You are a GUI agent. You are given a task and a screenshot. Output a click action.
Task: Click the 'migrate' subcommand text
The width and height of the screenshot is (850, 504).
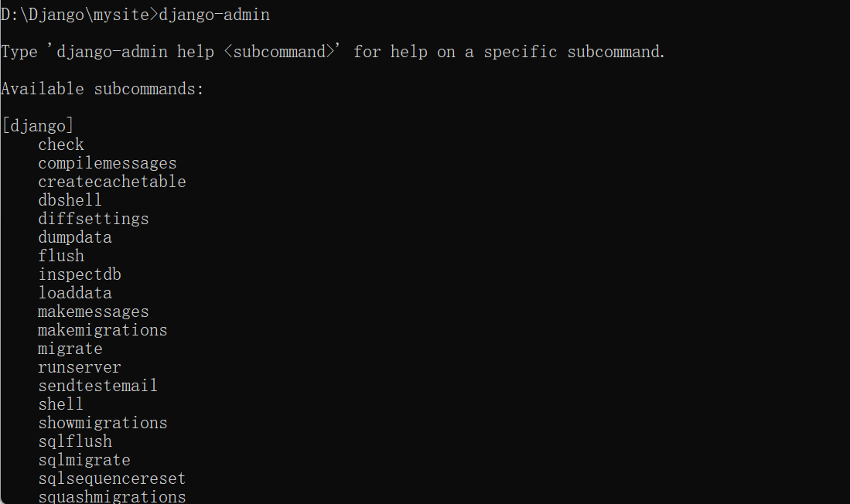click(70, 349)
